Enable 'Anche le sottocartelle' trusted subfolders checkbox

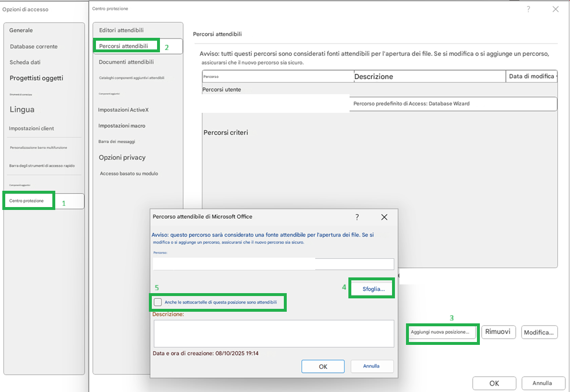[x=158, y=302]
